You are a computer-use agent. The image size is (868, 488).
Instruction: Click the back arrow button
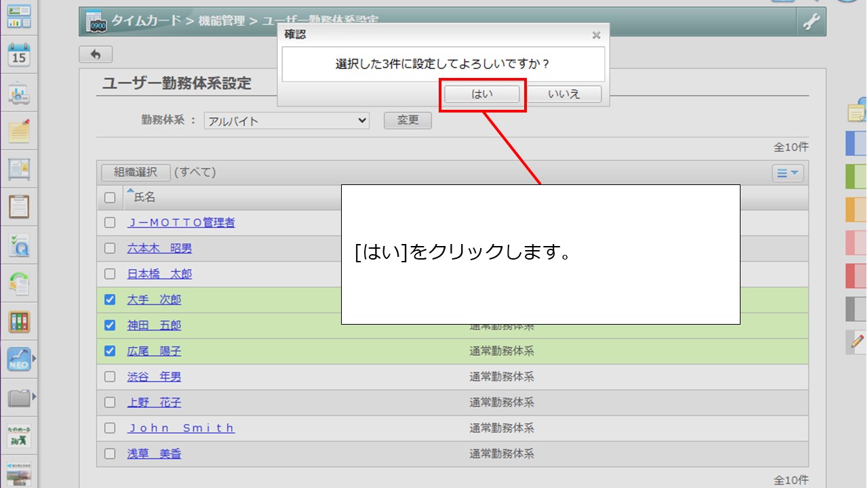pyautogui.click(x=96, y=54)
